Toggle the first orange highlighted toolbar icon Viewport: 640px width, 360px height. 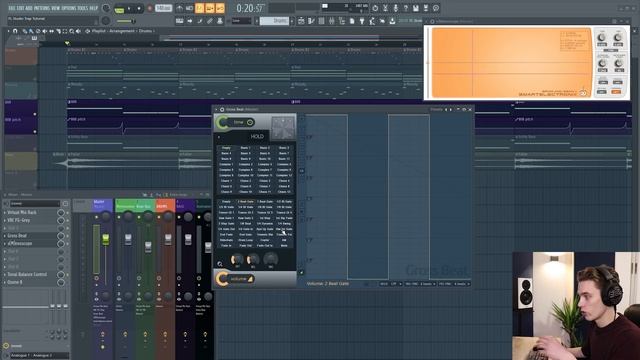200,8
